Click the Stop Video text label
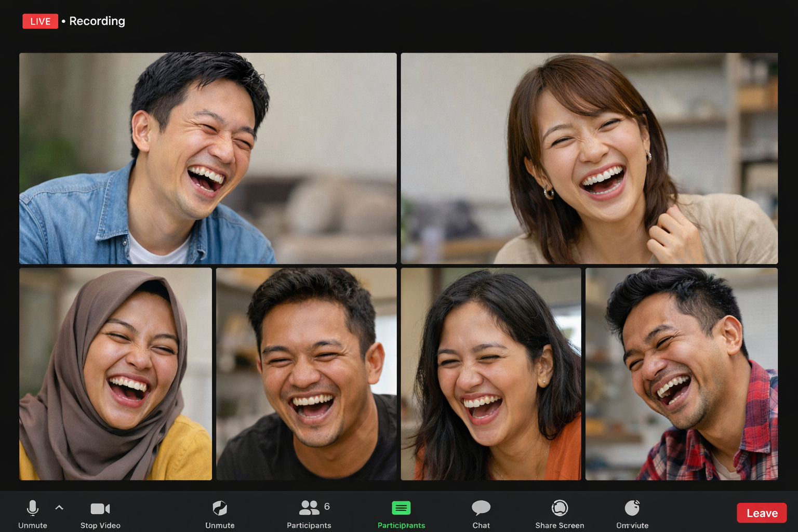This screenshot has height=532, width=798. [x=100, y=525]
